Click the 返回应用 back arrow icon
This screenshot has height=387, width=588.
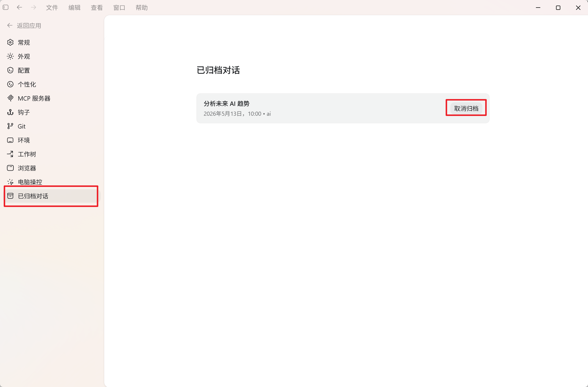point(10,25)
